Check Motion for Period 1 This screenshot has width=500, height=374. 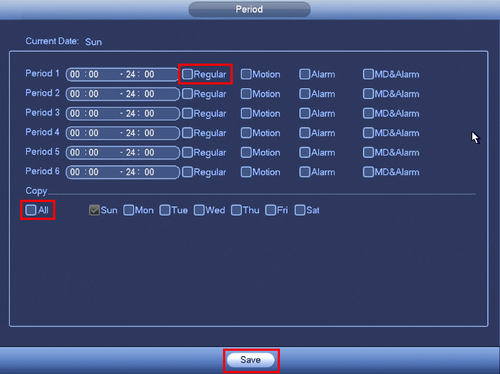point(246,74)
